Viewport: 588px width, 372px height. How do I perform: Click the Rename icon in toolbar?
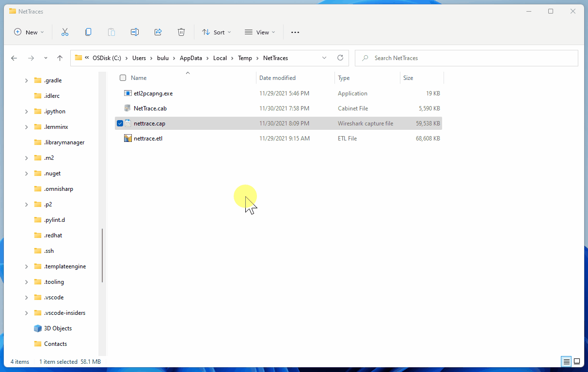135,32
